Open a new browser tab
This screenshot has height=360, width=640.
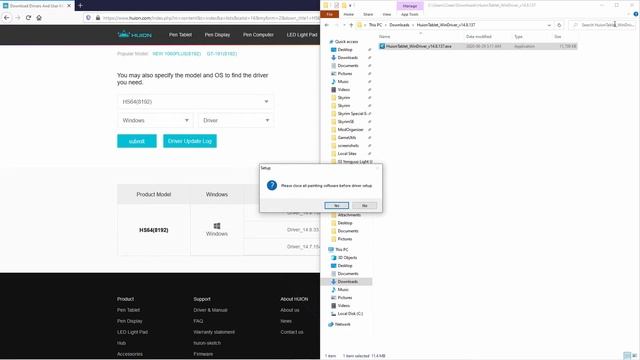(x=80, y=6)
